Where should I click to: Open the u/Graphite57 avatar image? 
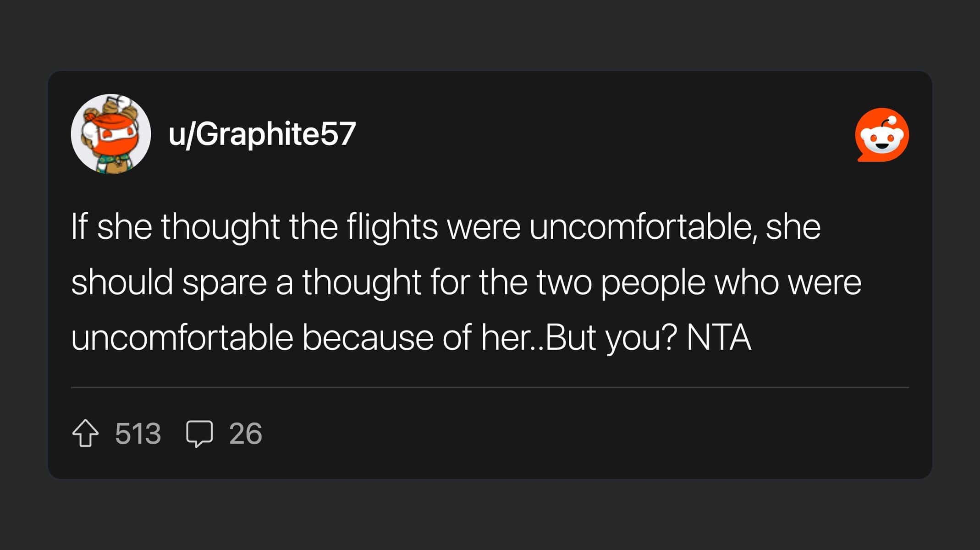[x=111, y=134]
